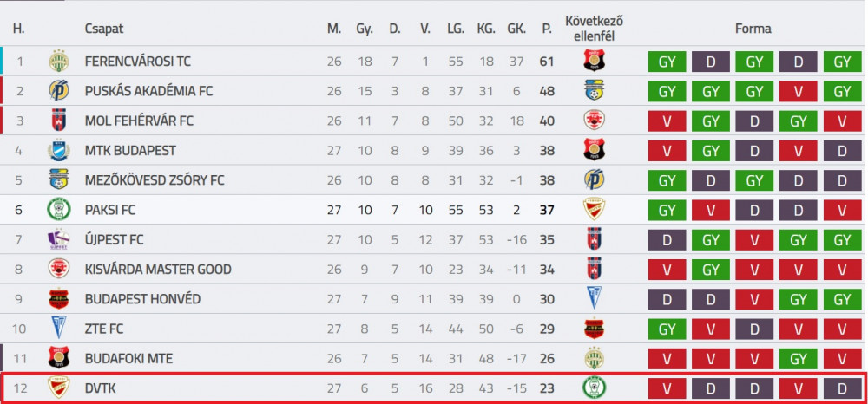Sort table by the P. points column
Screen dimensions: 868x404
tap(547, 29)
